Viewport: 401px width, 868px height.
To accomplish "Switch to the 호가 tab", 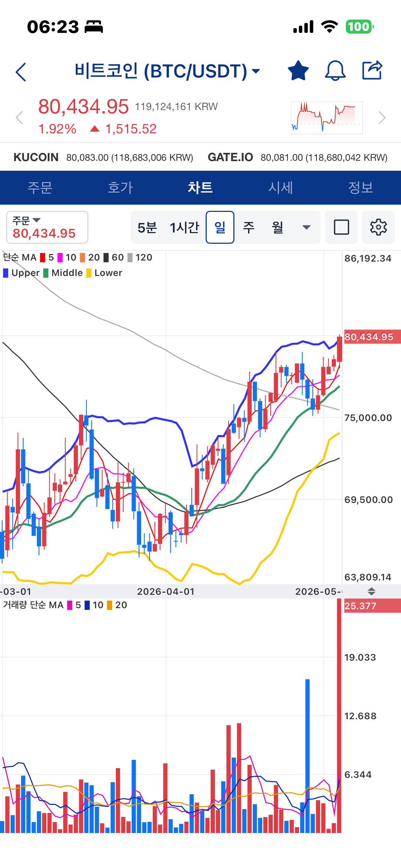I will coord(120,188).
